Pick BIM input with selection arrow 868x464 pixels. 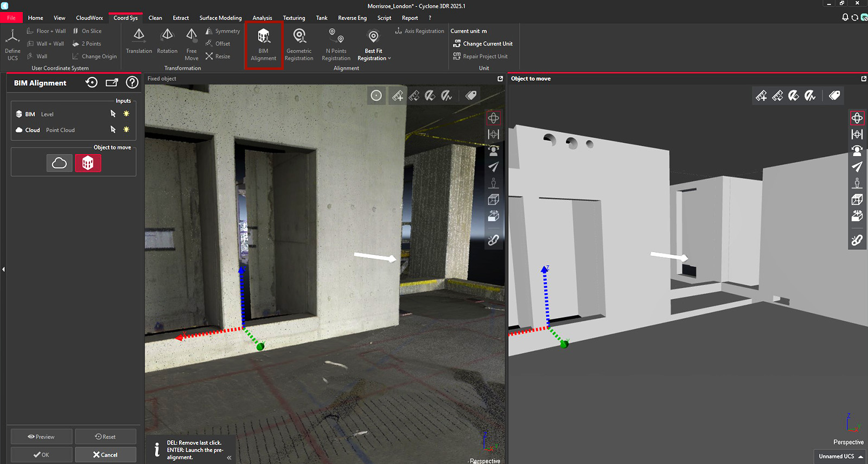pos(113,114)
